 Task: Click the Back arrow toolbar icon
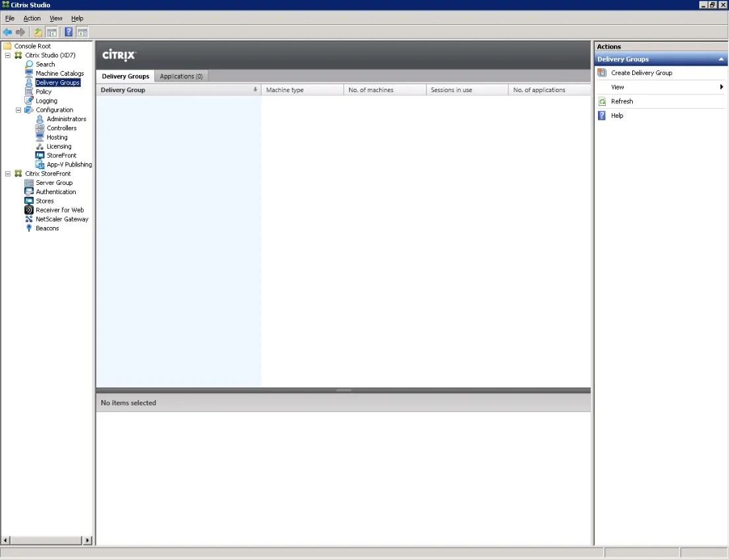(7, 32)
